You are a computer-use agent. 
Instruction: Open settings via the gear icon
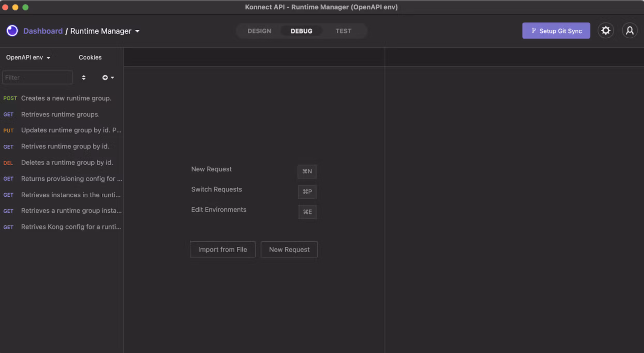pyautogui.click(x=605, y=31)
